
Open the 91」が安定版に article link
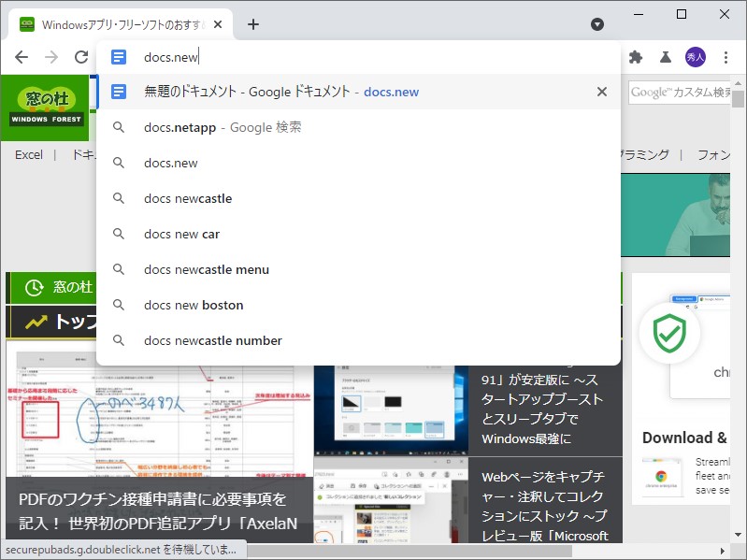[x=542, y=409]
